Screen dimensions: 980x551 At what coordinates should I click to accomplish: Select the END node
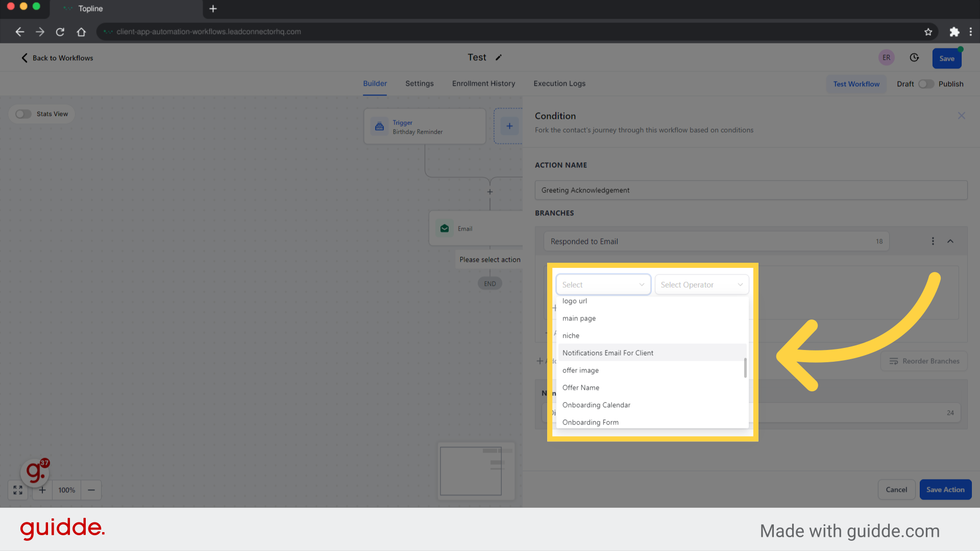click(x=490, y=284)
